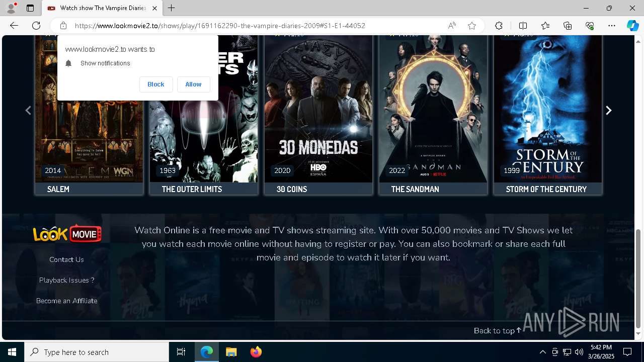644x362 pixels.
Task: Open Firefox from taskbar
Action: (256, 352)
